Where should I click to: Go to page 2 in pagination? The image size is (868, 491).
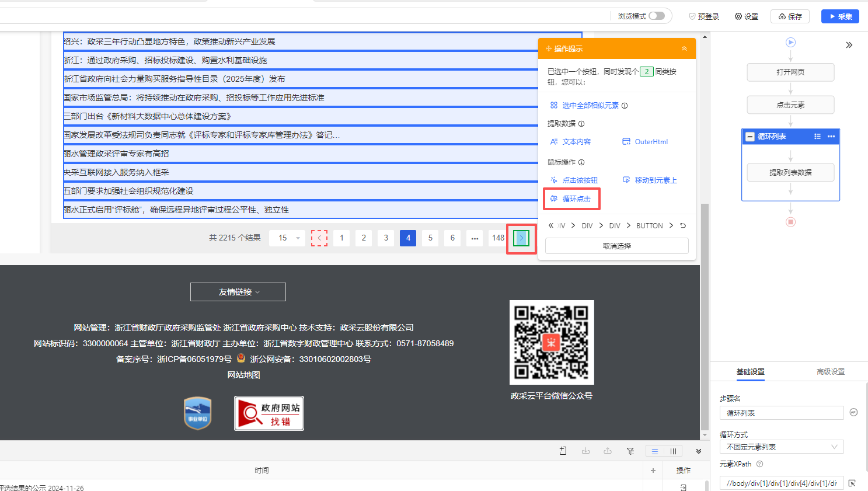click(364, 238)
